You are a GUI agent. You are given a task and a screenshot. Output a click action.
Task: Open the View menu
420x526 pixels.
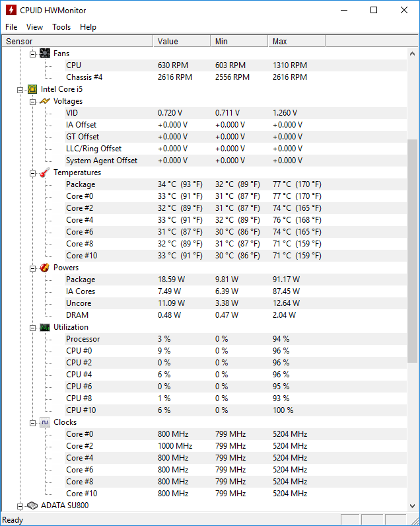34,27
